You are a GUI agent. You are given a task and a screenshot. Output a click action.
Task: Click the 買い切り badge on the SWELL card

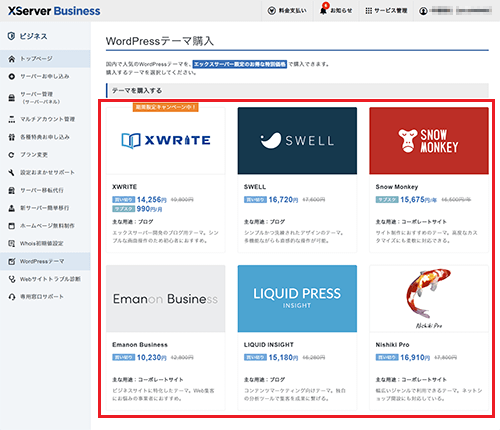(255, 200)
